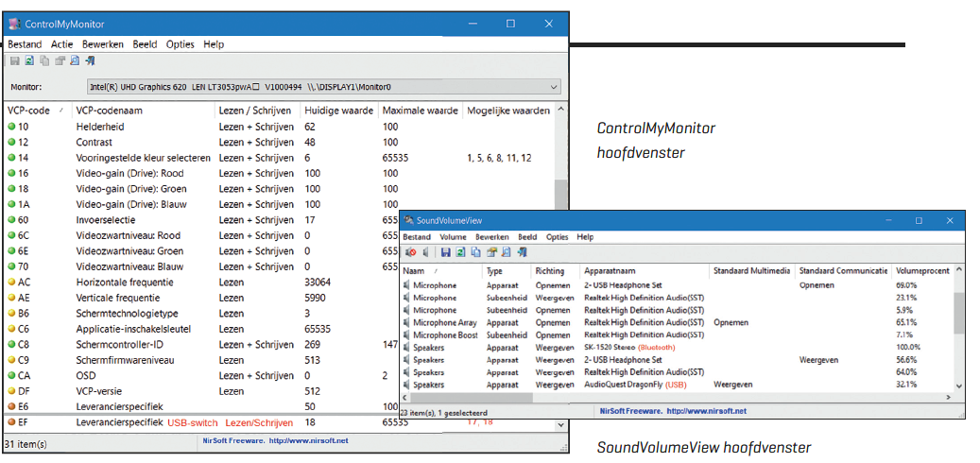Click the Refresh icon in SoundVolumeView toolbar
980x463 pixels.
(460, 252)
